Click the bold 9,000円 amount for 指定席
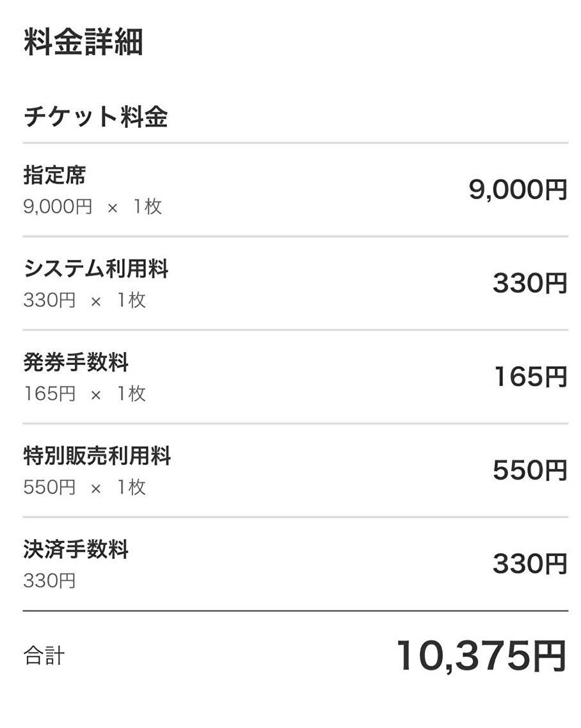This screenshot has width=581, height=728. tap(518, 190)
